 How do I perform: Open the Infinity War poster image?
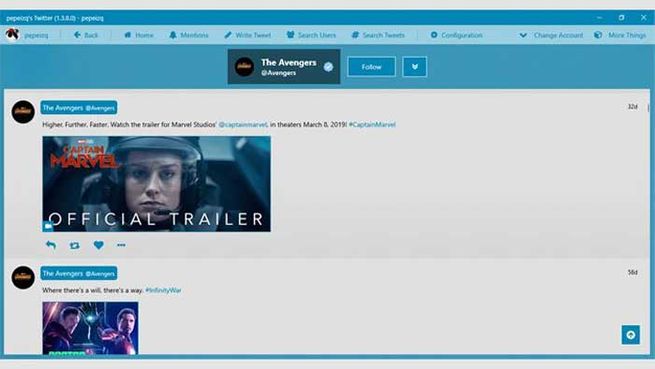click(90, 328)
